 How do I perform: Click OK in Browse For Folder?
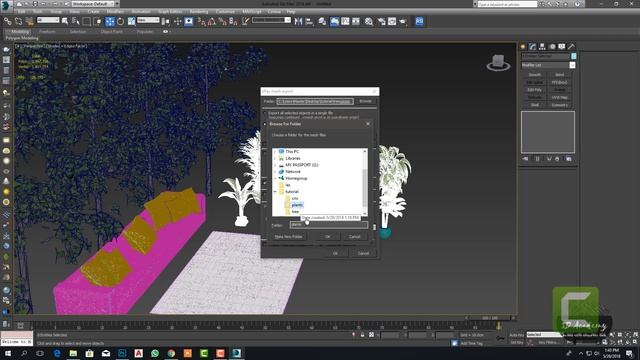pos(328,237)
